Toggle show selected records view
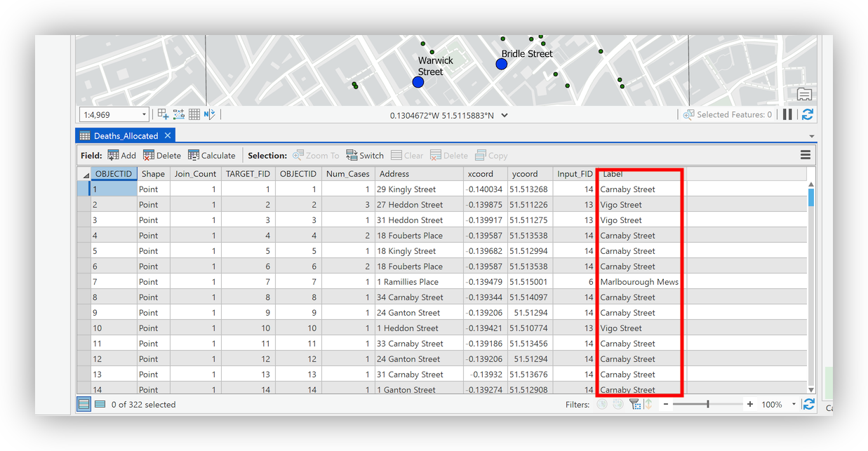 click(x=100, y=404)
